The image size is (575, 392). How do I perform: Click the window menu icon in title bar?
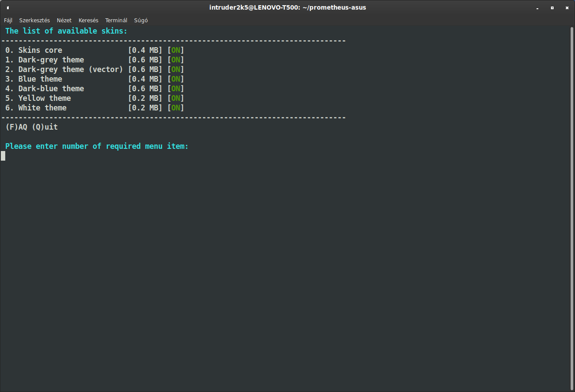(8, 7)
